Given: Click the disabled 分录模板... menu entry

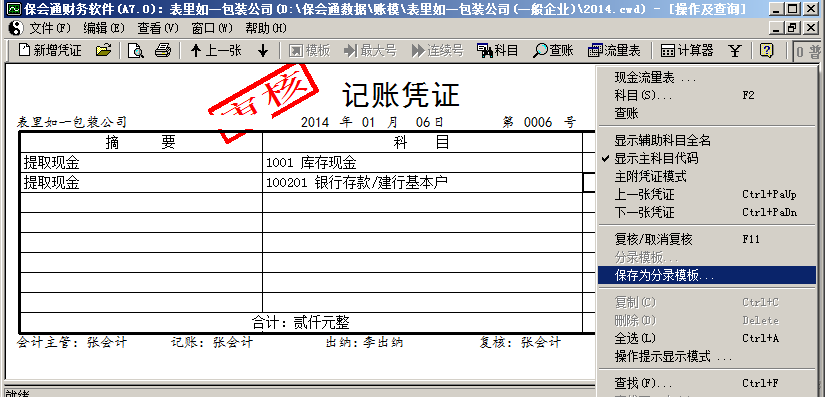Looking at the screenshot, I should tap(707, 257).
